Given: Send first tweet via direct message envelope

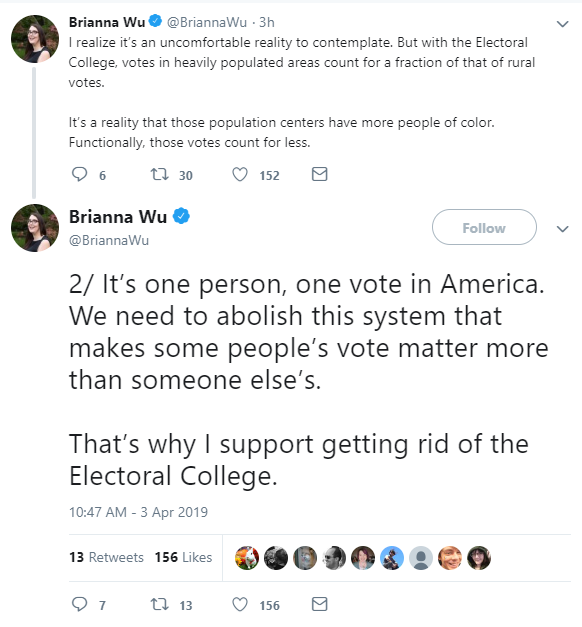Looking at the screenshot, I should click(x=320, y=174).
